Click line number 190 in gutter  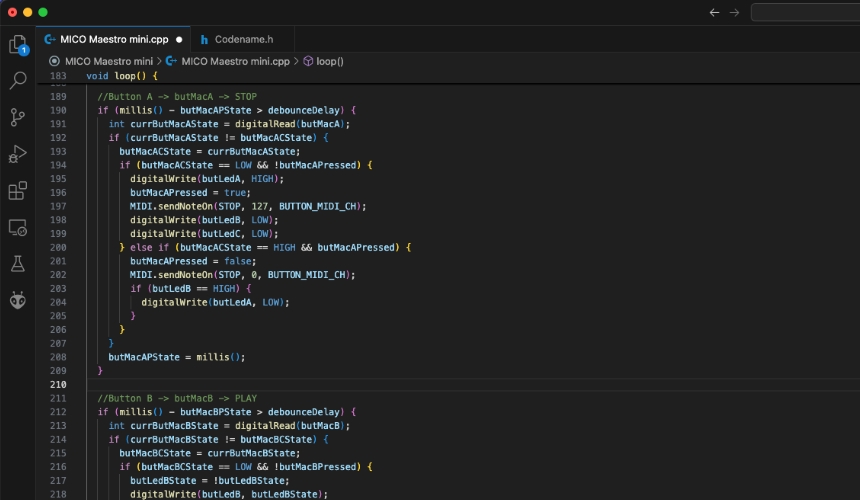pyautogui.click(x=58, y=110)
